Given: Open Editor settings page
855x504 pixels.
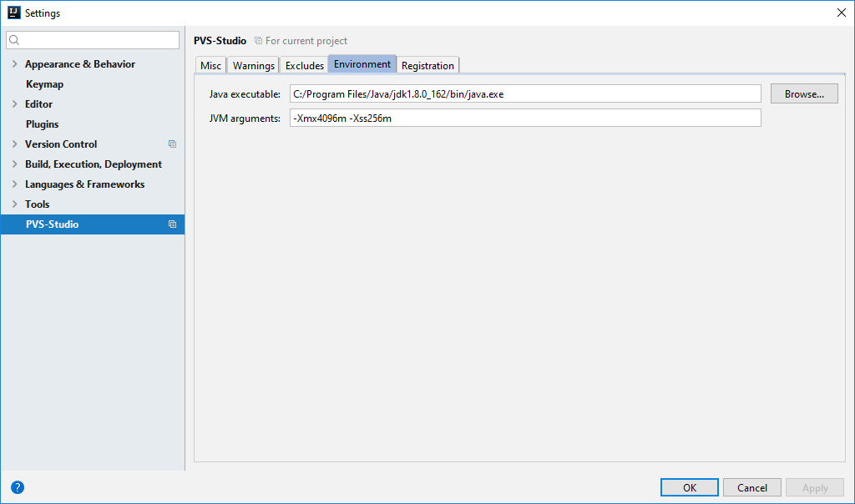Looking at the screenshot, I should coord(38,103).
